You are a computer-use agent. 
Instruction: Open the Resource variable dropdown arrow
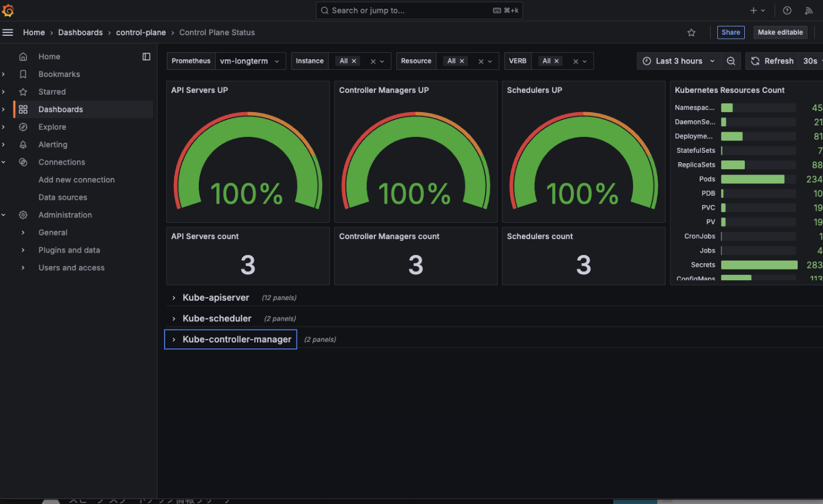coord(490,61)
